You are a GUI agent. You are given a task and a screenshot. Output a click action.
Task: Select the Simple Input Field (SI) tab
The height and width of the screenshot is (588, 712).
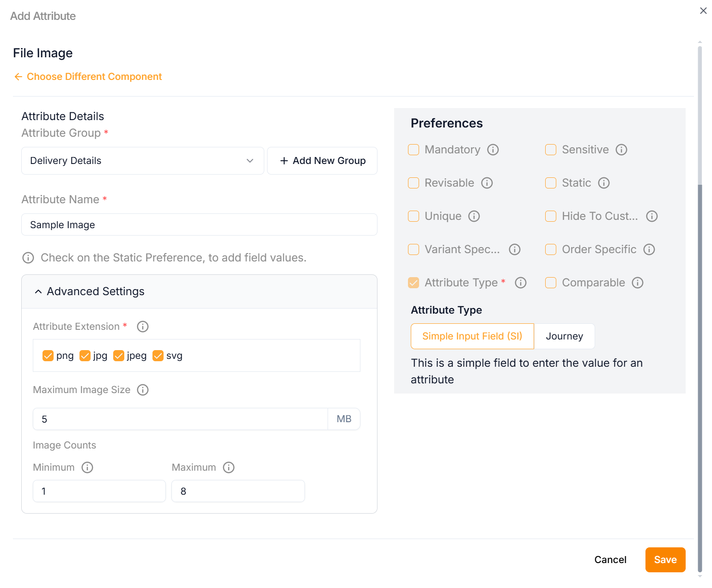472,336
